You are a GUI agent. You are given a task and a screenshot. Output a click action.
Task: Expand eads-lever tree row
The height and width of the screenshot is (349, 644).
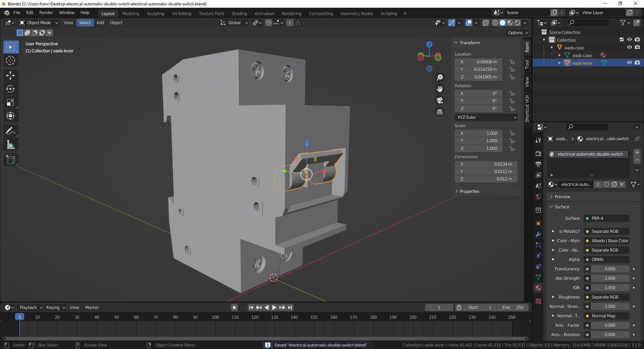559,63
